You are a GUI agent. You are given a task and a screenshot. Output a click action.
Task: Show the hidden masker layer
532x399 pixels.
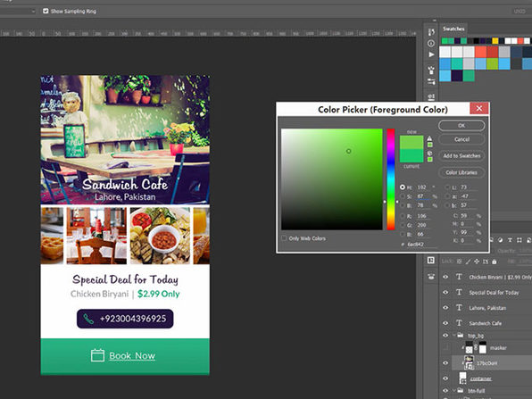pos(445,347)
